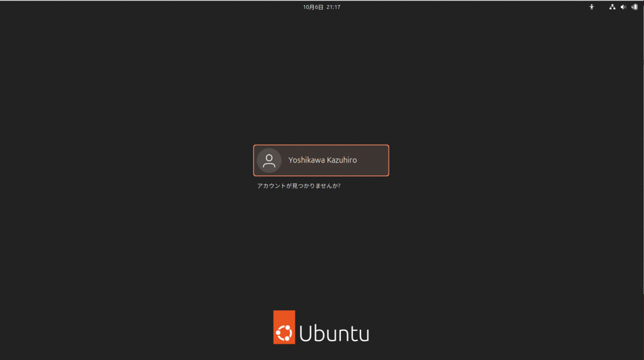The width and height of the screenshot is (644, 360).
Task: Open sound settings from the speaker indicator
Action: pyautogui.click(x=623, y=7)
